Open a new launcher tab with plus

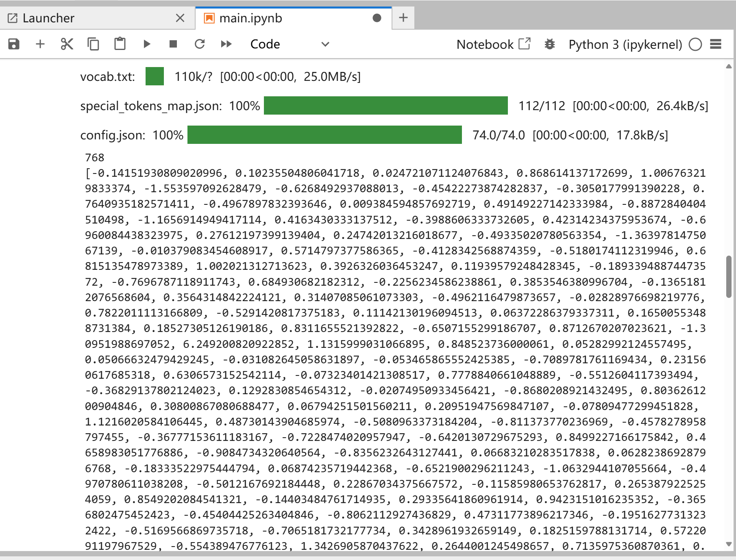pos(403,18)
